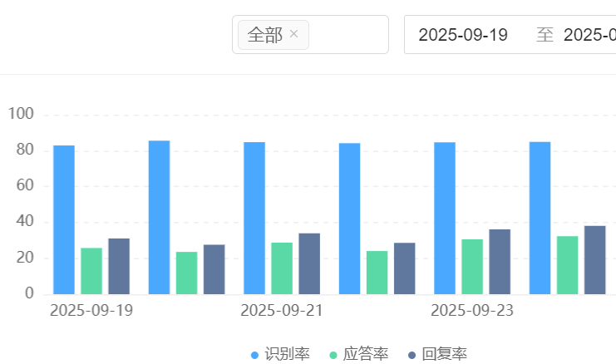Viewport: 616px width, 364px height.
Task: Hide the 回复率 series via the legend
Action: [436, 354]
